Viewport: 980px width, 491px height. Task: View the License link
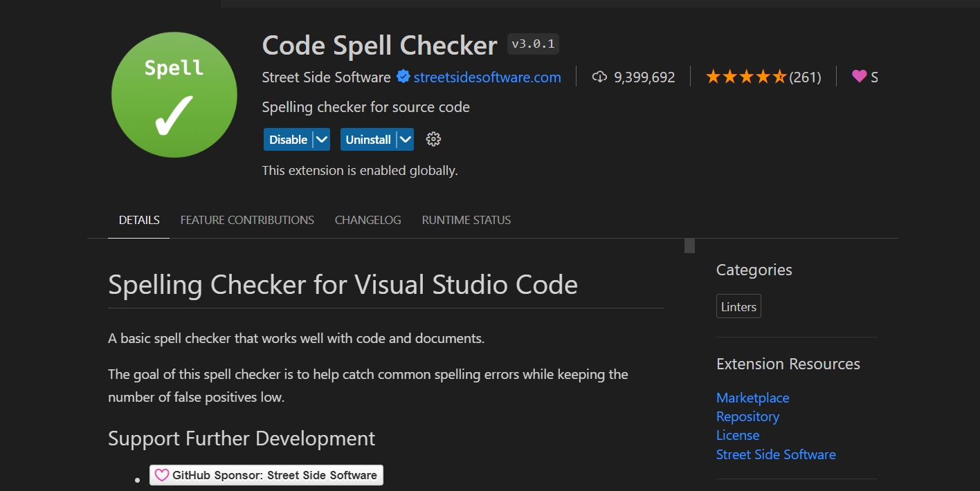737,435
